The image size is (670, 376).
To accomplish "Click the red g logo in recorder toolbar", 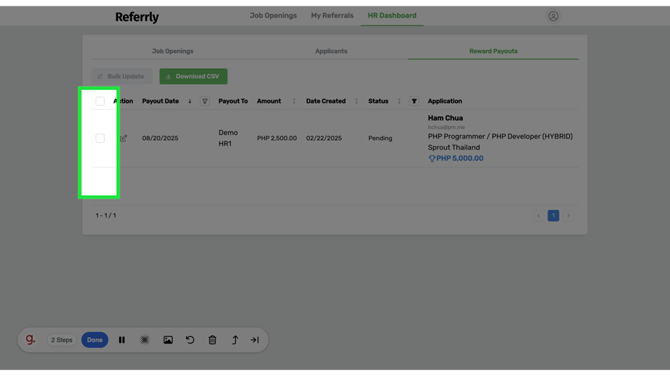I will click(x=30, y=340).
